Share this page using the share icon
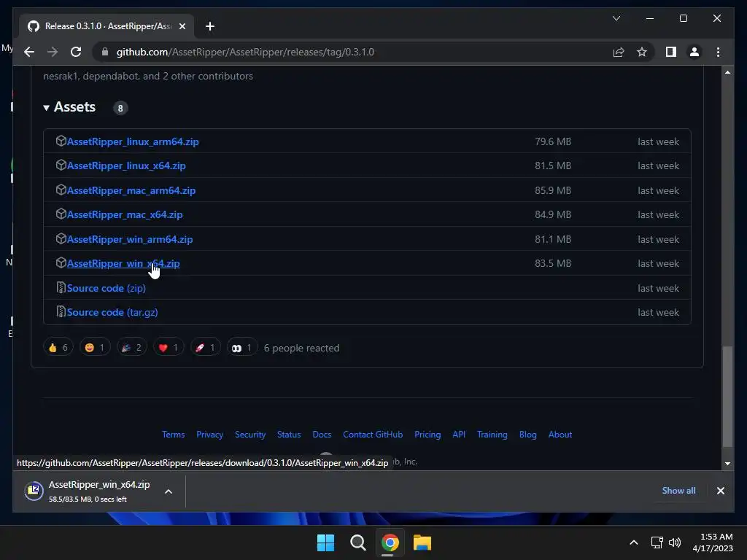Screen dimensions: 747x560 (x=619, y=52)
